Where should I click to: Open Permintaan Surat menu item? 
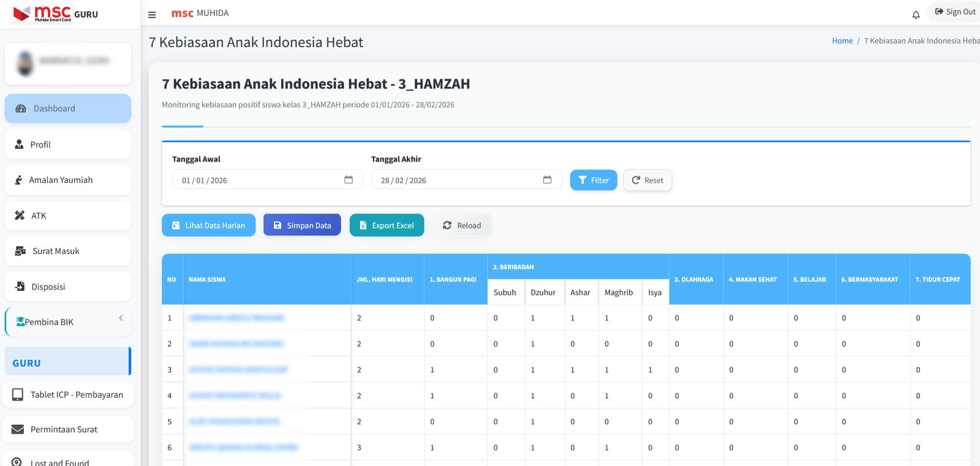click(68, 429)
